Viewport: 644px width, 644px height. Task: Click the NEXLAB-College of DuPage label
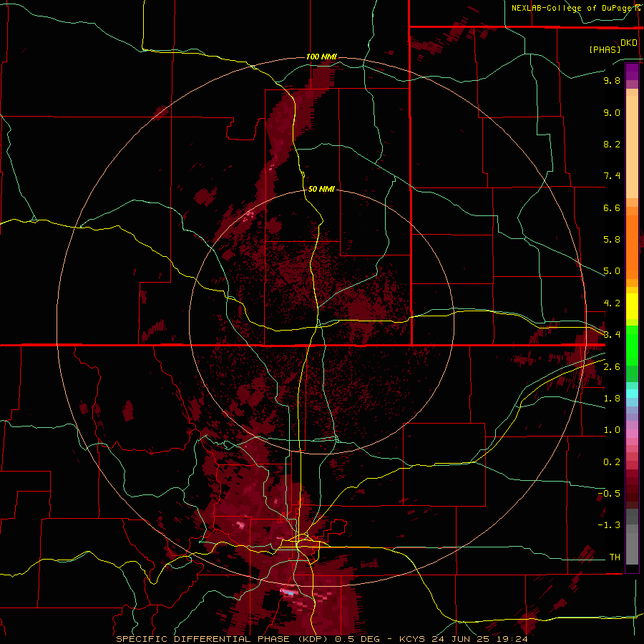[x=573, y=8]
